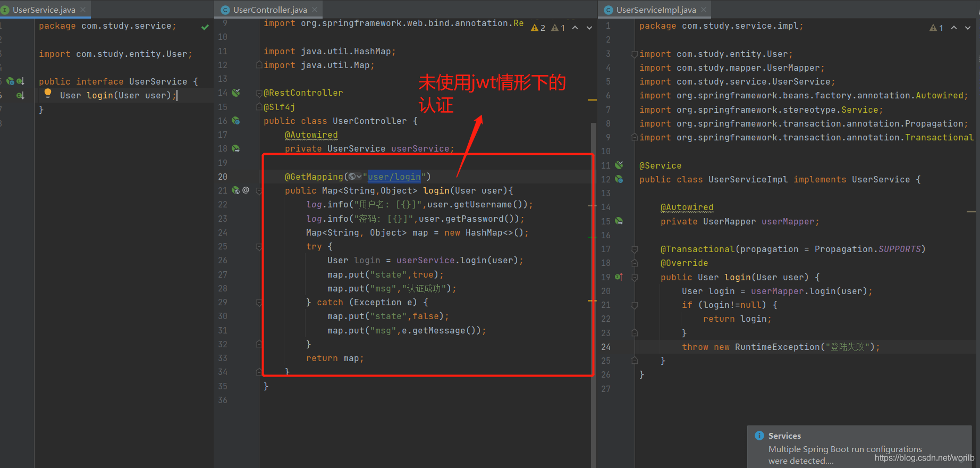The image size is (980, 468).
Task: Click 'import java.util.HashMap;' in UserController
Action: coord(330,51)
